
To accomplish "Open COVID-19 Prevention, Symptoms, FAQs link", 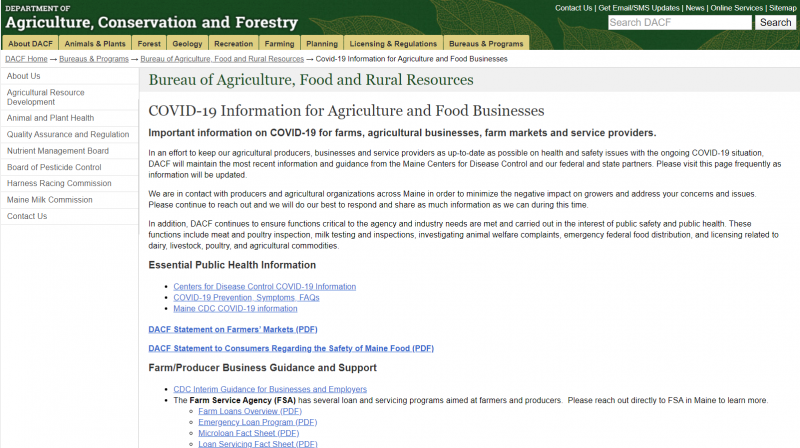I will pyautogui.click(x=246, y=297).
